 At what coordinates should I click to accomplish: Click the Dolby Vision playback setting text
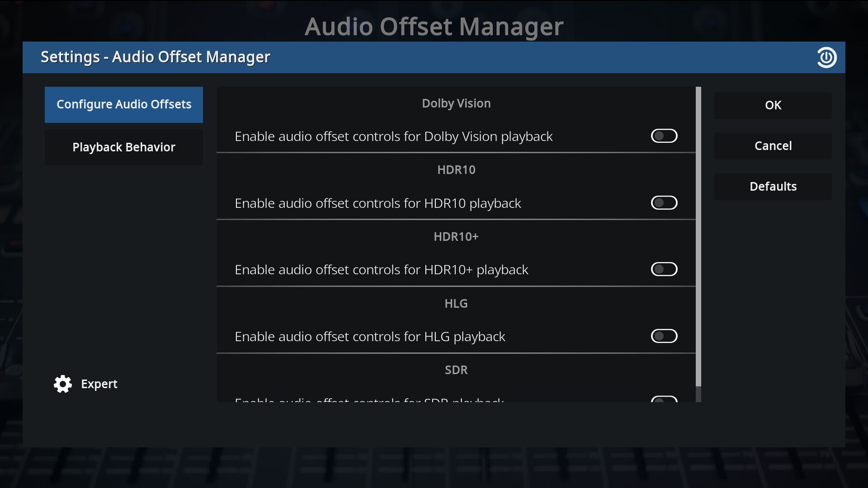[x=393, y=136]
